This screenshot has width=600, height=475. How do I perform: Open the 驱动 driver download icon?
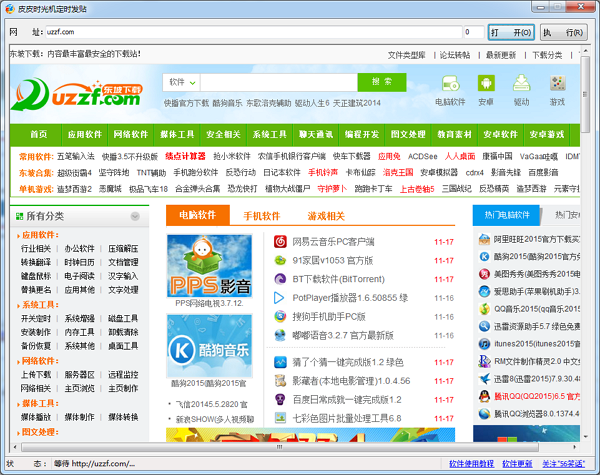[521, 83]
